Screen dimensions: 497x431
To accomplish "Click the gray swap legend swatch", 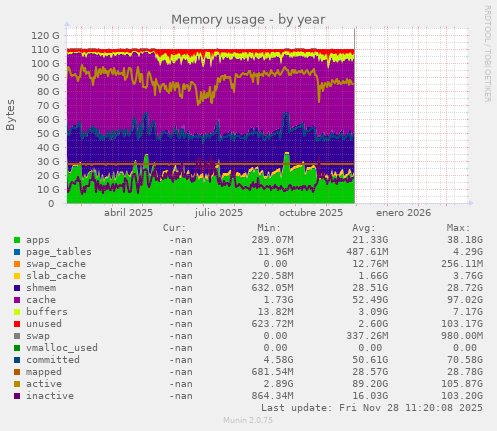I will point(17,336).
